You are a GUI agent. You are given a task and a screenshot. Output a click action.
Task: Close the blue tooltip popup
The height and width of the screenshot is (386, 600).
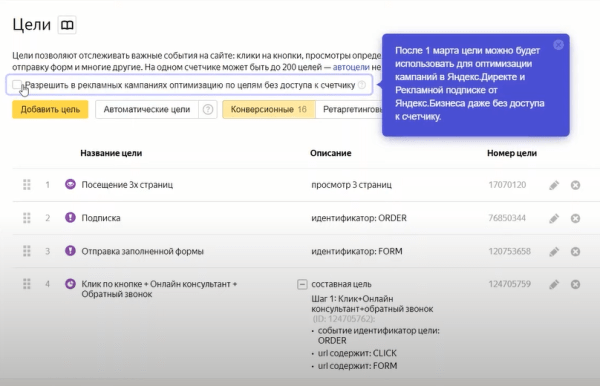(x=558, y=45)
